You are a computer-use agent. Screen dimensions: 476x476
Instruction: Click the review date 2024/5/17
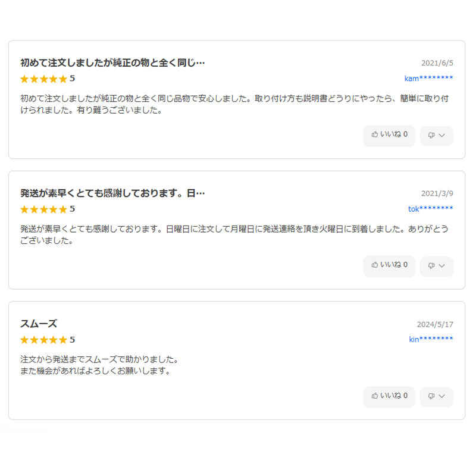click(435, 325)
